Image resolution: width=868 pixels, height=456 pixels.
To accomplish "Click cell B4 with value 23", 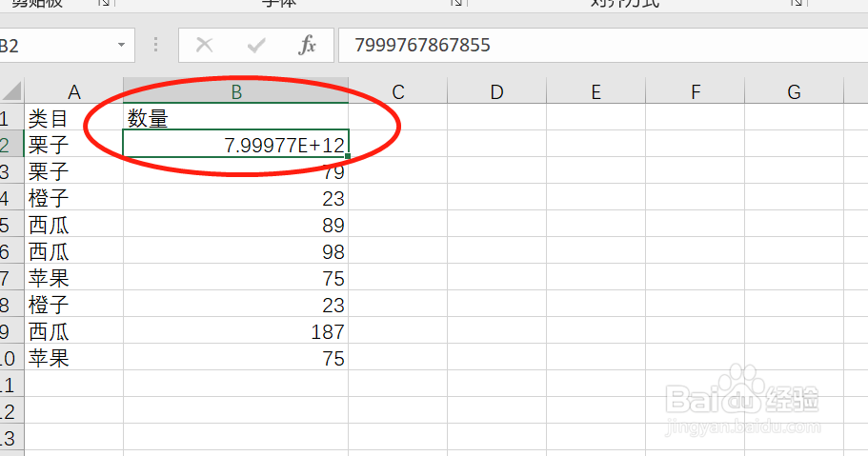I will point(236,197).
